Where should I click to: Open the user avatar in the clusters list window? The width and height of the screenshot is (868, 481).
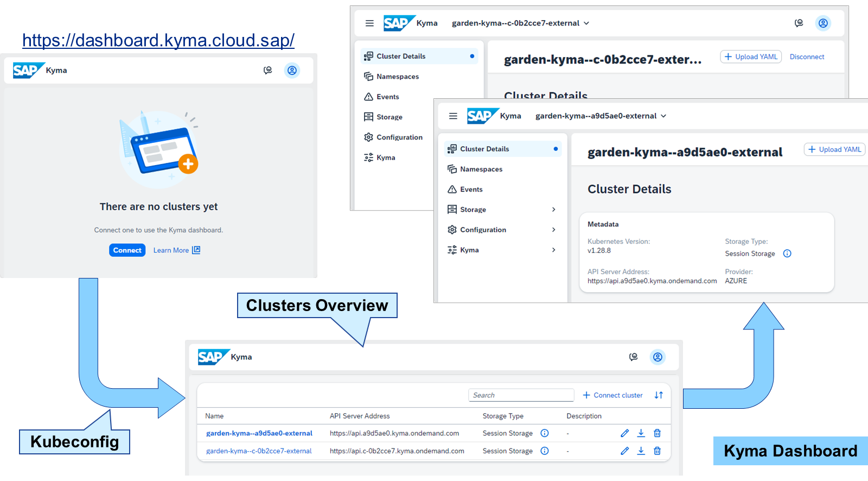pos(658,357)
